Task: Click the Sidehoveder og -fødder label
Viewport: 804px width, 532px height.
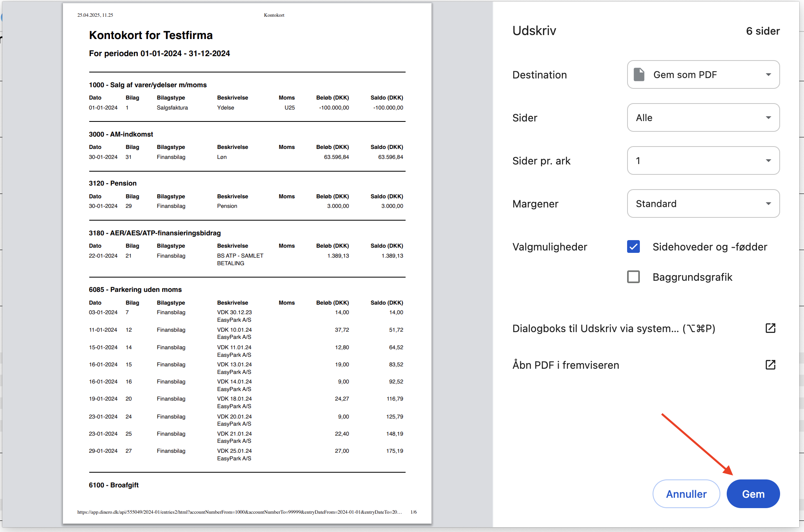Action: tap(710, 247)
